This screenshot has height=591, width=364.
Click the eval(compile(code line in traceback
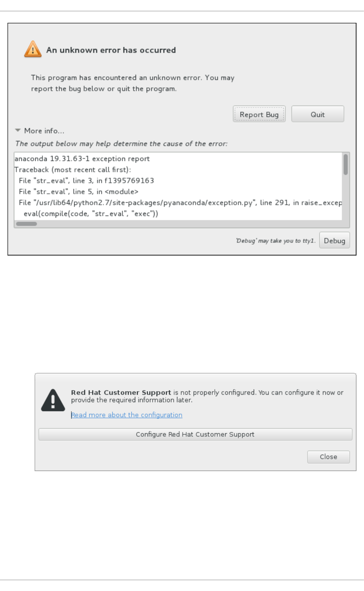(91, 214)
